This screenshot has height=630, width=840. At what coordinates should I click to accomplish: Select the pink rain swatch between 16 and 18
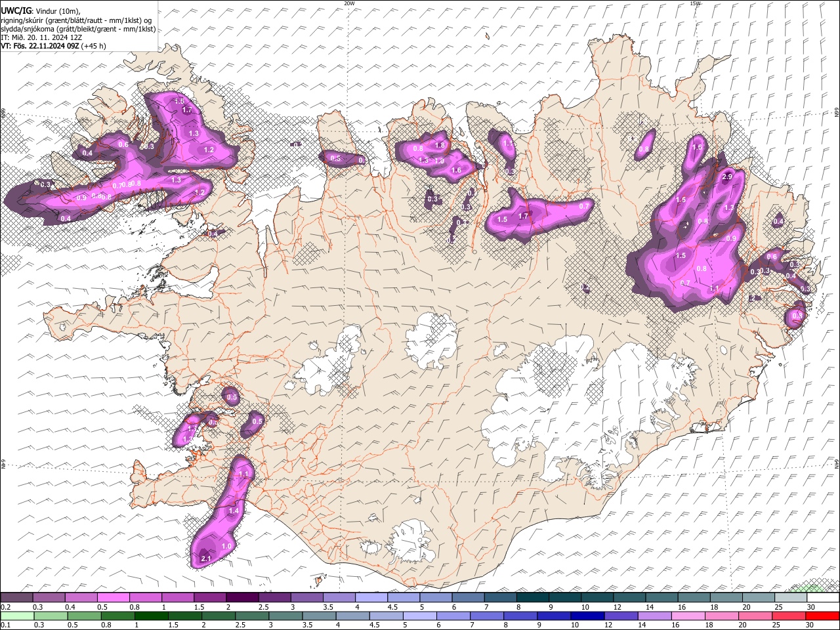pyautogui.click(x=689, y=616)
